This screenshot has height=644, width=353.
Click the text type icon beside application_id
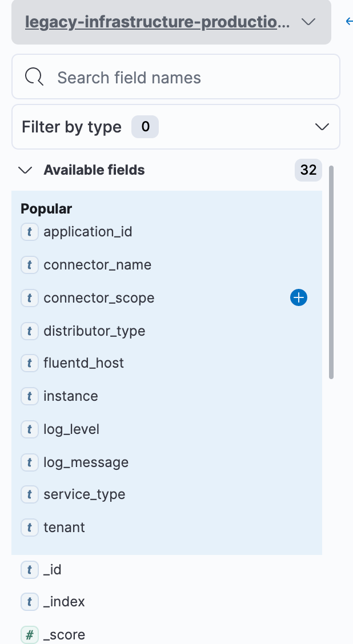pos(29,232)
